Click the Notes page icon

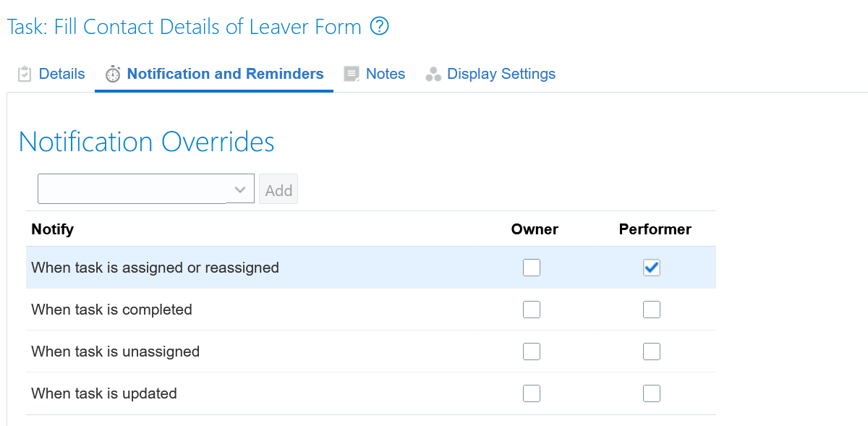click(x=352, y=74)
